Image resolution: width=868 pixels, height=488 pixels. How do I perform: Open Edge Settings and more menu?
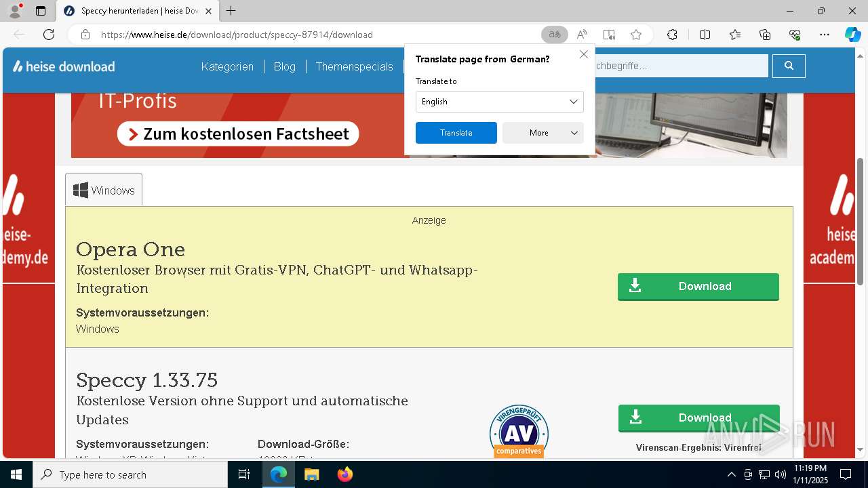(x=825, y=35)
